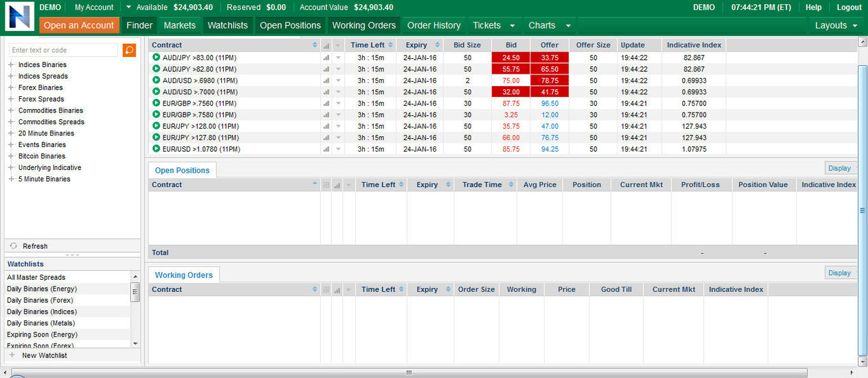Click the red 24.50 bid price cell

point(511,58)
